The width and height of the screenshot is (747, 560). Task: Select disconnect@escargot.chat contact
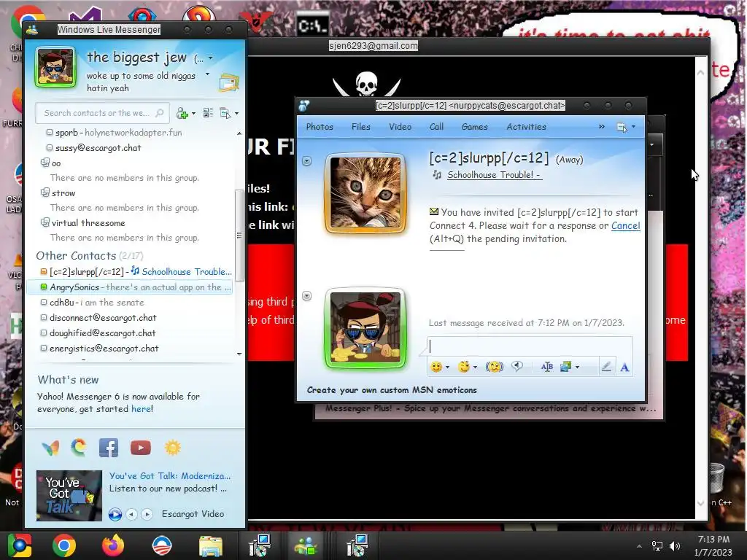point(130,318)
